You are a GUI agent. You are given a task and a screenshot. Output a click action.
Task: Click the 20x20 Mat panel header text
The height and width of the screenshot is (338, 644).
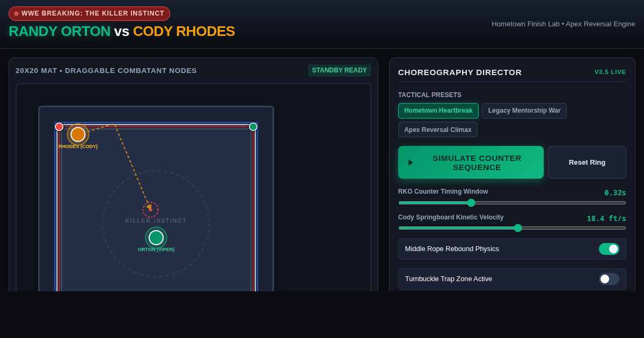[x=106, y=70]
